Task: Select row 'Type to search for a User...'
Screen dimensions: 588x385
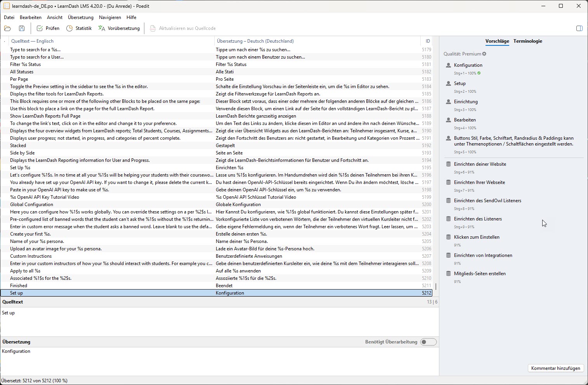Action: [216, 57]
